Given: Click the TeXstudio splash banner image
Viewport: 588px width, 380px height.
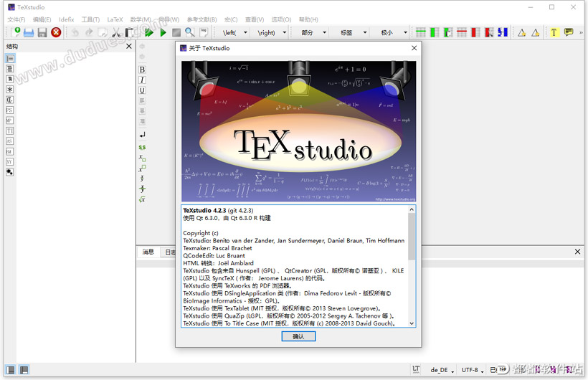Looking at the screenshot, I should (298, 131).
